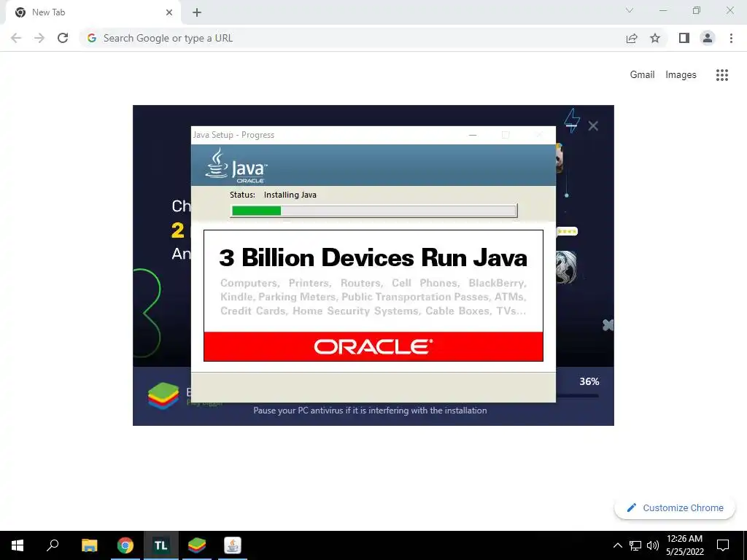This screenshot has width=747, height=560.
Task: Click the Java installation progress bar
Action: point(374,211)
